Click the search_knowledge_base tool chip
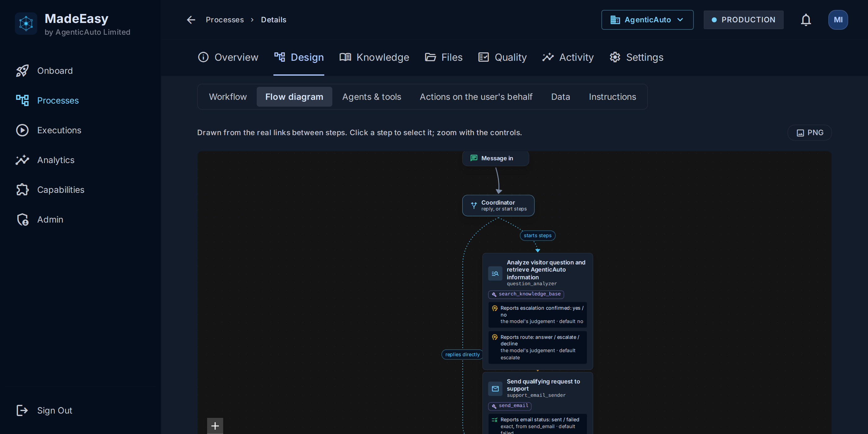The height and width of the screenshot is (434, 868). tap(526, 294)
